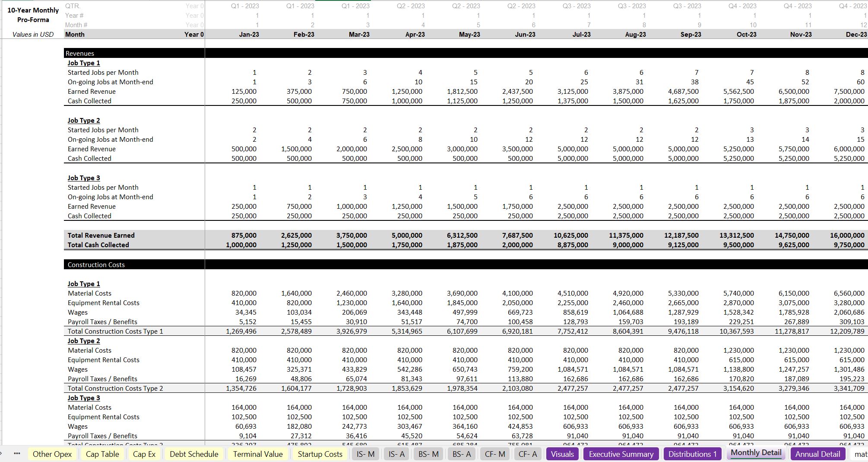
Task: Select the Distributions 1 sheet tab
Action: coord(692,454)
